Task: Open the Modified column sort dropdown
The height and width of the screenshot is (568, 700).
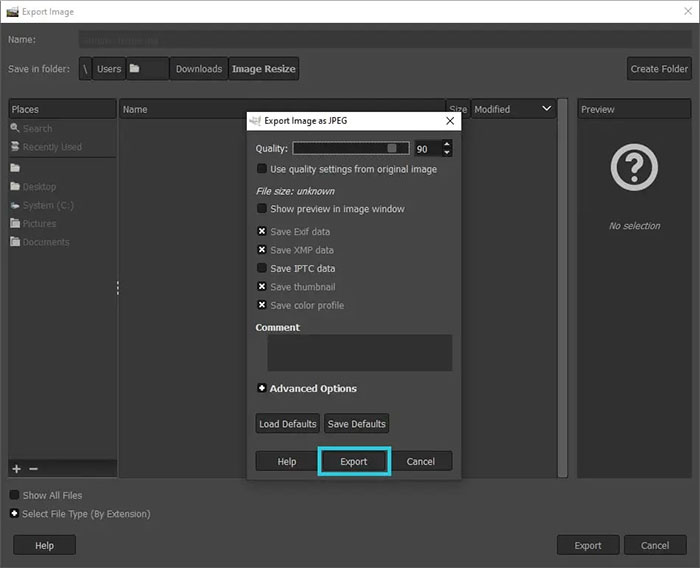Action: pyautogui.click(x=546, y=109)
